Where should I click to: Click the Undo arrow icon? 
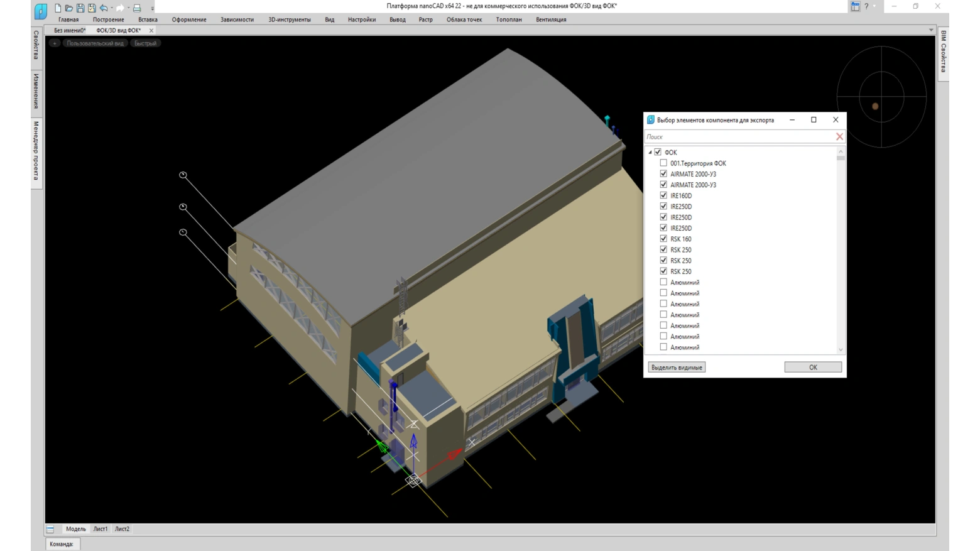pyautogui.click(x=104, y=8)
